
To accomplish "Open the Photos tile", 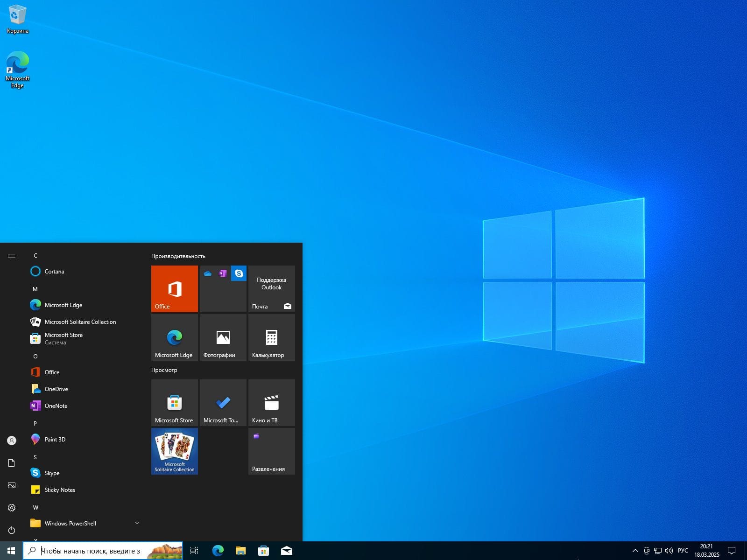I will coord(223,337).
